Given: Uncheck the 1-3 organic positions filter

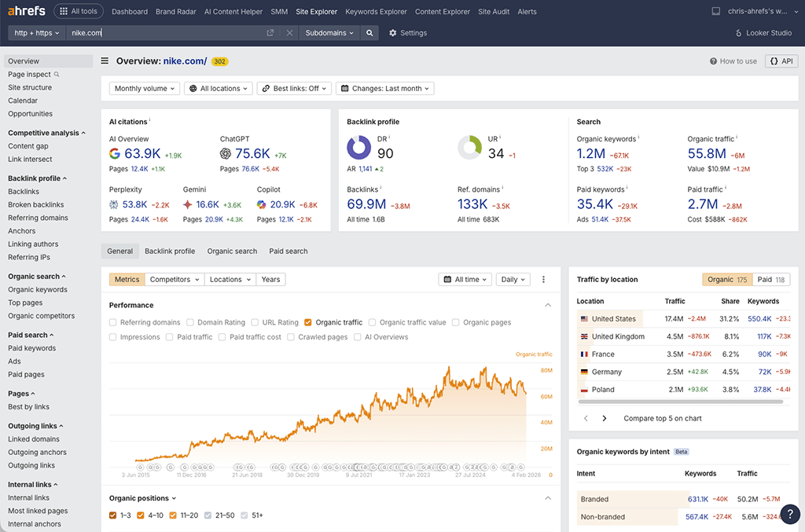Looking at the screenshot, I should (x=111, y=515).
